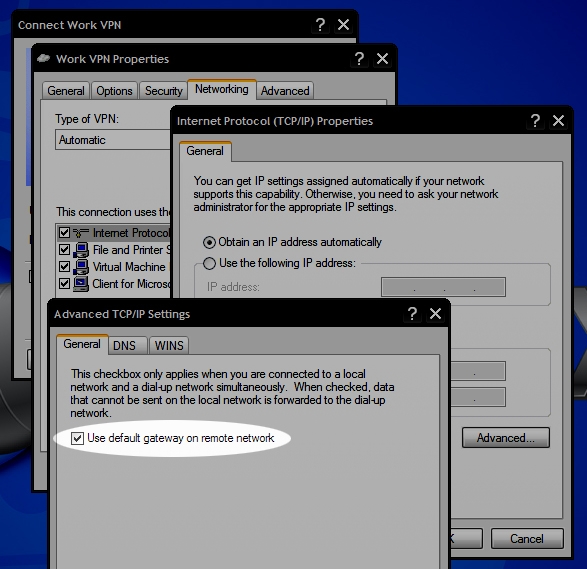Toggle Client for Microsoft checkbox

coord(64,283)
